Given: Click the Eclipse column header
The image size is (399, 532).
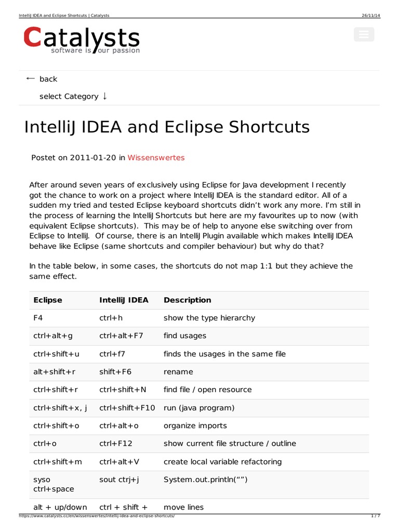Looking at the screenshot, I should pyautogui.click(x=48, y=300).
